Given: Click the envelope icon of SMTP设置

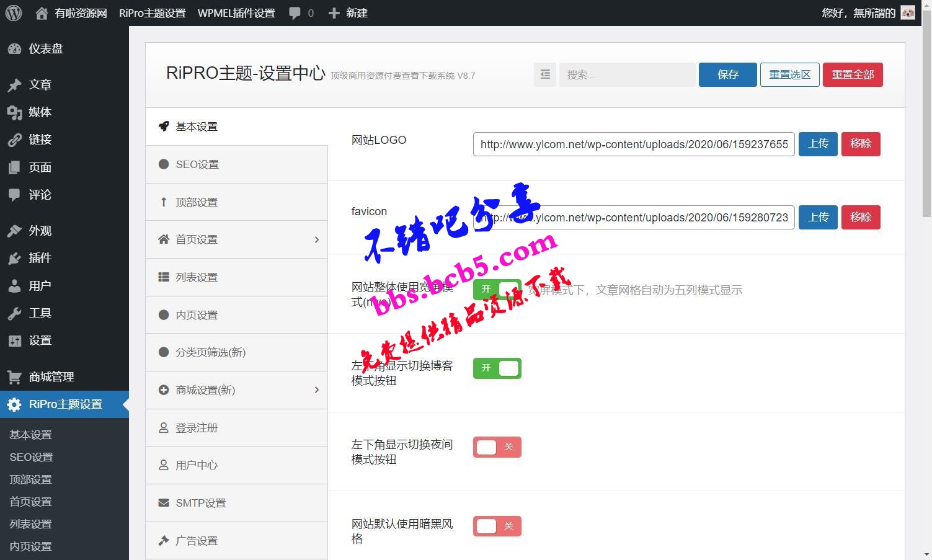Looking at the screenshot, I should coord(164,503).
